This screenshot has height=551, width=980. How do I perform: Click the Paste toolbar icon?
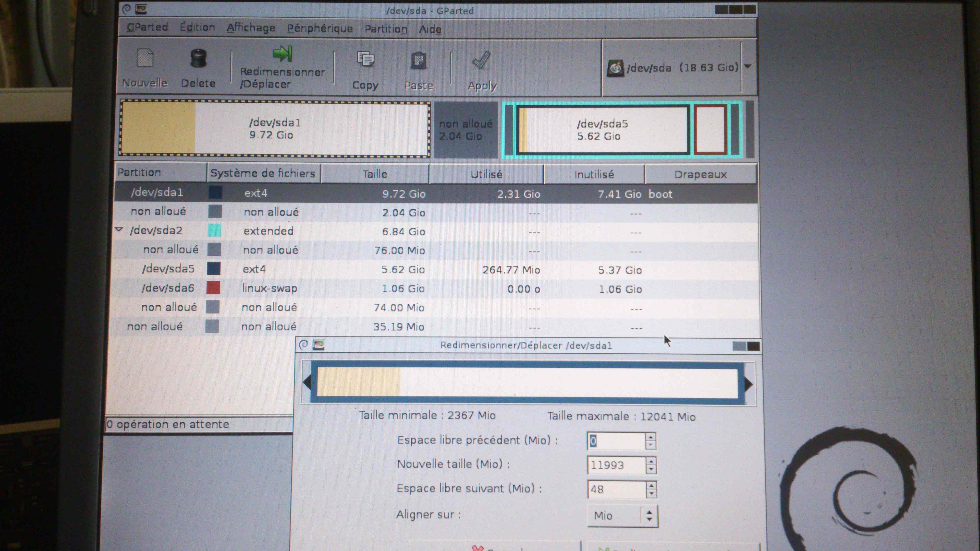tap(418, 60)
